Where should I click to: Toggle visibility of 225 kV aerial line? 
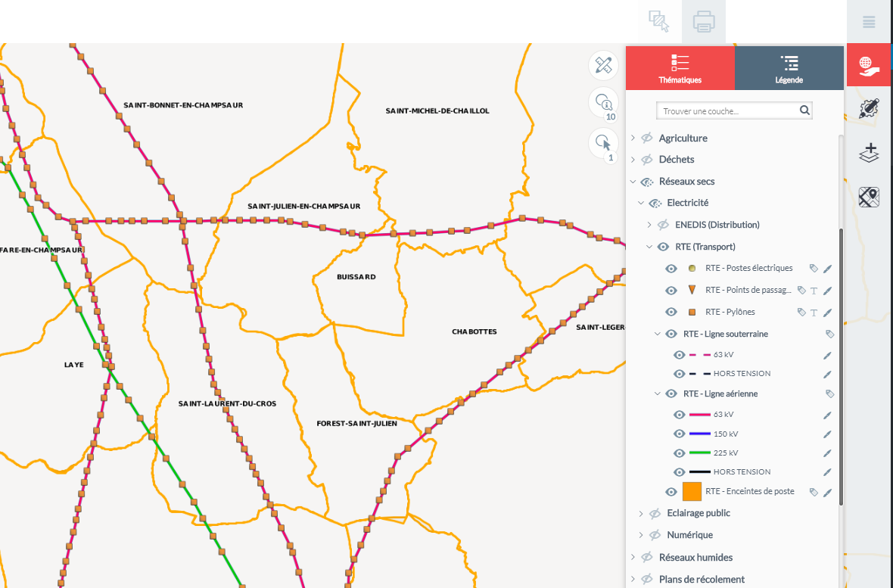[x=679, y=453]
